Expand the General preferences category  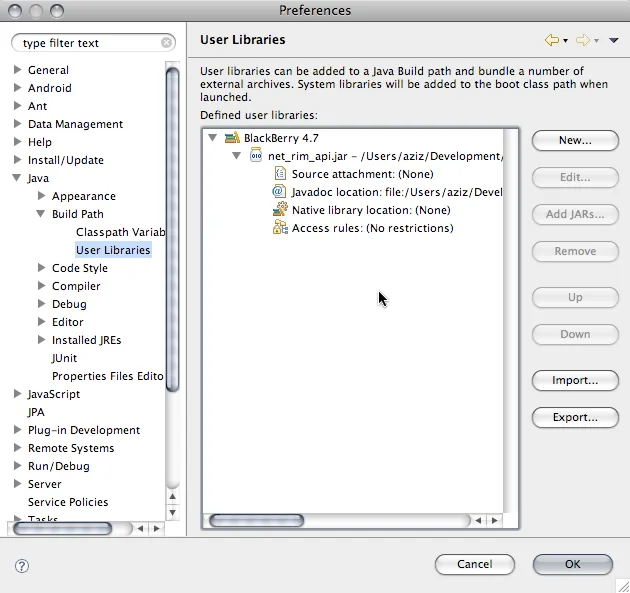17,70
